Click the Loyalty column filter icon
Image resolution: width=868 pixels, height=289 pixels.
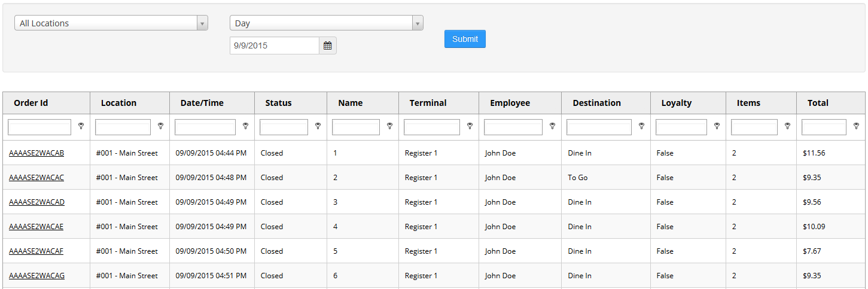pos(717,126)
